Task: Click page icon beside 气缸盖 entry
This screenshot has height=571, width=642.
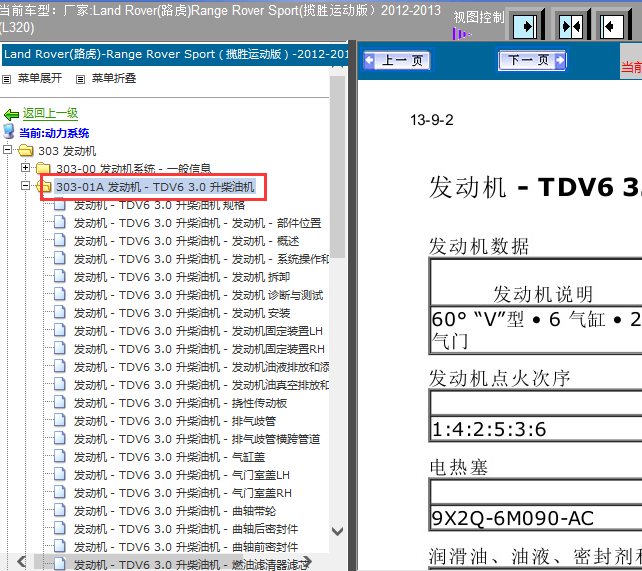Action: (60, 456)
